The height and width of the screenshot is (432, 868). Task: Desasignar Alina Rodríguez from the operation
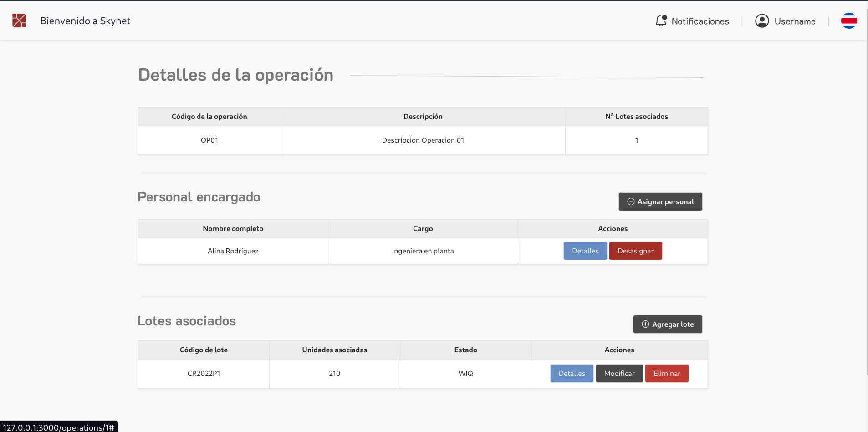(635, 251)
